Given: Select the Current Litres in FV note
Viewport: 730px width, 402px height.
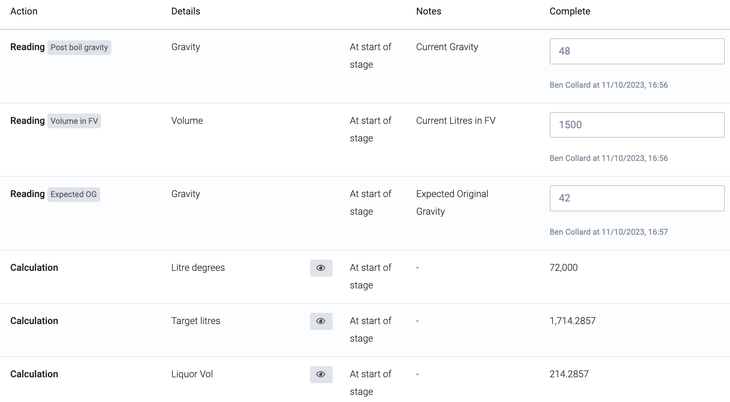Looking at the screenshot, I should tap(455, 121).
